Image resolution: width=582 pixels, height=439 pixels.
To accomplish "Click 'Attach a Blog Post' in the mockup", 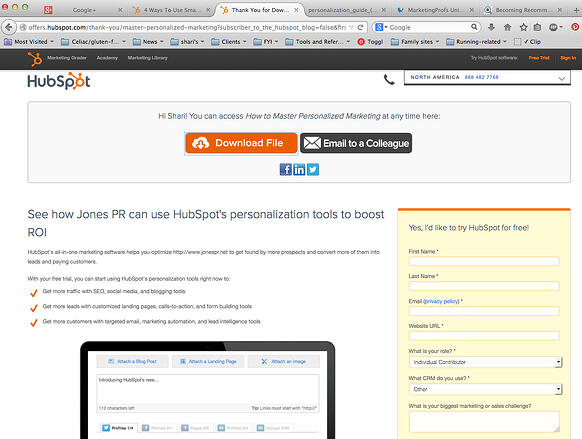I will point(132,361).
